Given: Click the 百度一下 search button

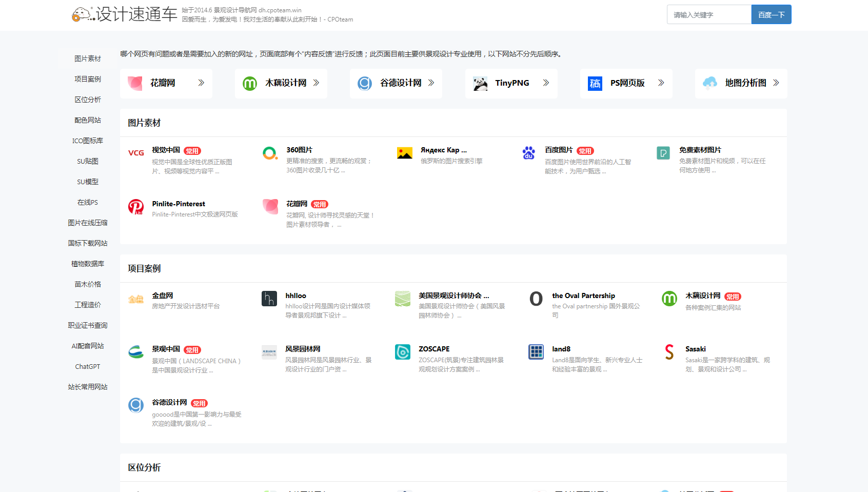Looking at the screenshot, I should [x=771, y=14].
